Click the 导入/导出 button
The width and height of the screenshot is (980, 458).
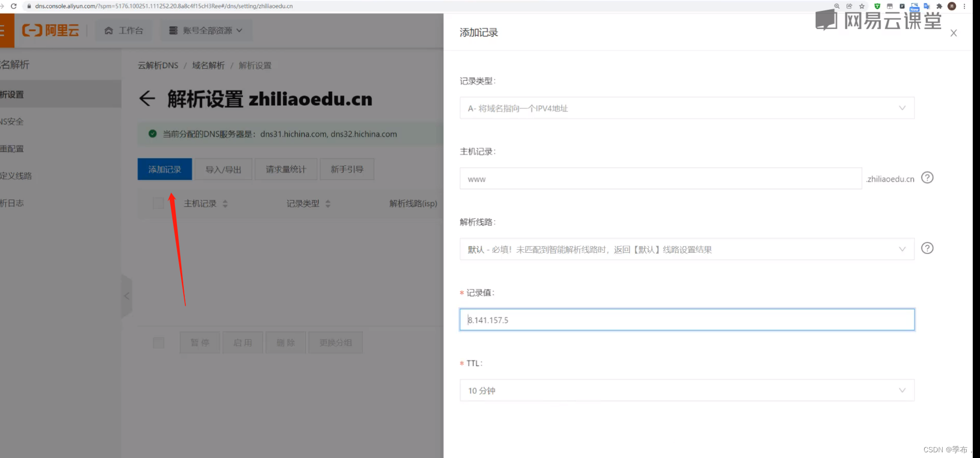[x=224, y=169]
